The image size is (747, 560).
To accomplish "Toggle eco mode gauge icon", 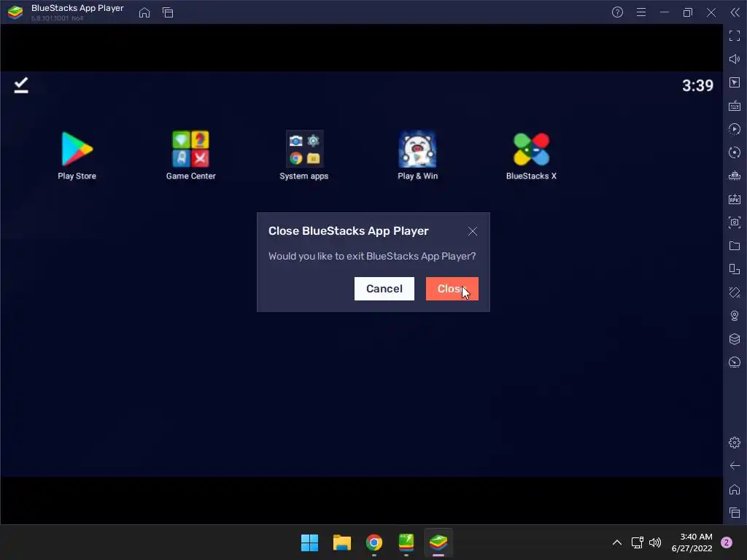I will (735, 362).
